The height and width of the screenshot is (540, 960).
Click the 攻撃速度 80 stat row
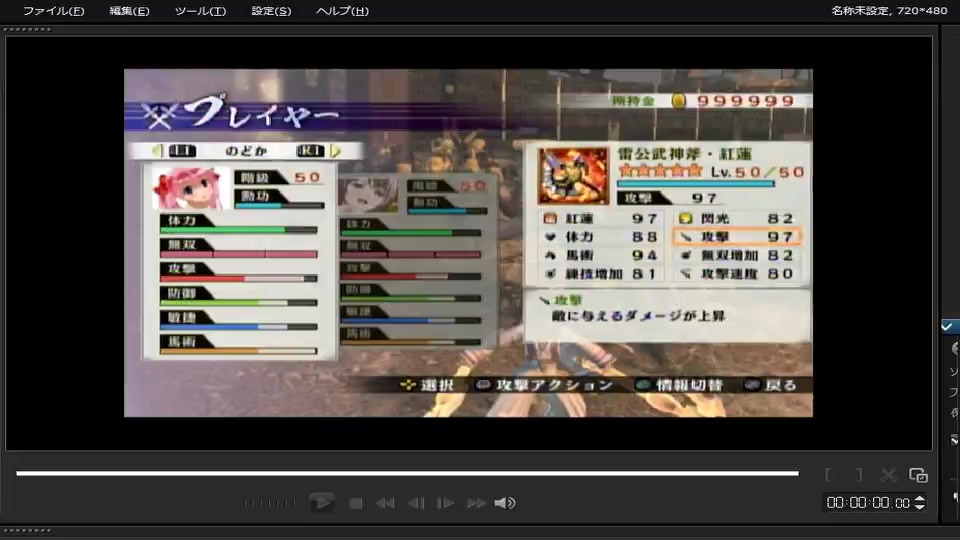point(737,274)
